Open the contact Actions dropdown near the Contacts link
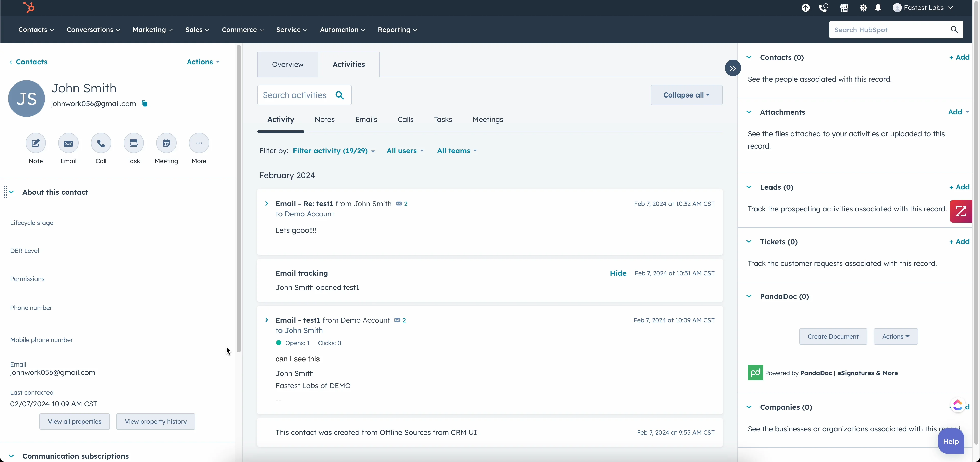 click(203, 62)
